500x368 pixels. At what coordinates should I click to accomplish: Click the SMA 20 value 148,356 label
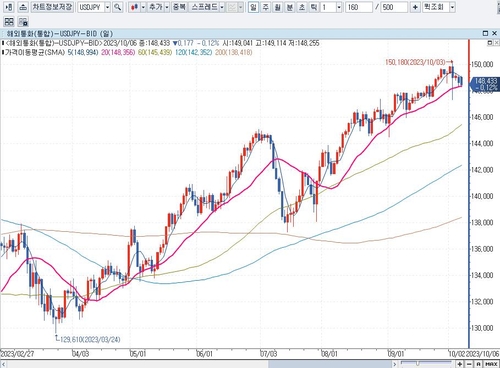tap(118, 52)
